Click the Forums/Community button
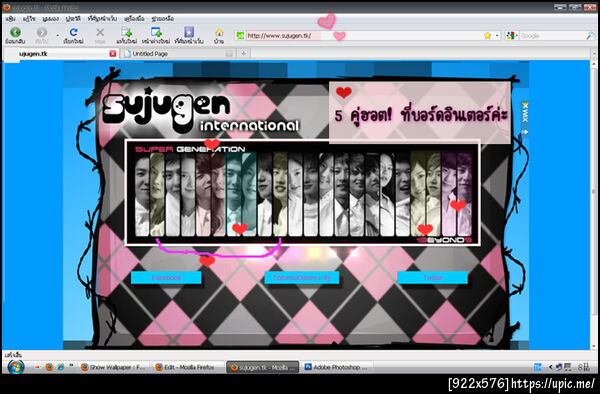 [302, 278]
